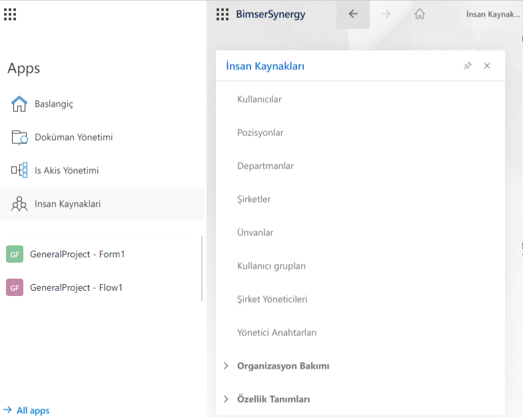This screenshot has width=523, height=420.
Task: Expand the Özellik Tanımları section
Action: click(x=273, y=399)
